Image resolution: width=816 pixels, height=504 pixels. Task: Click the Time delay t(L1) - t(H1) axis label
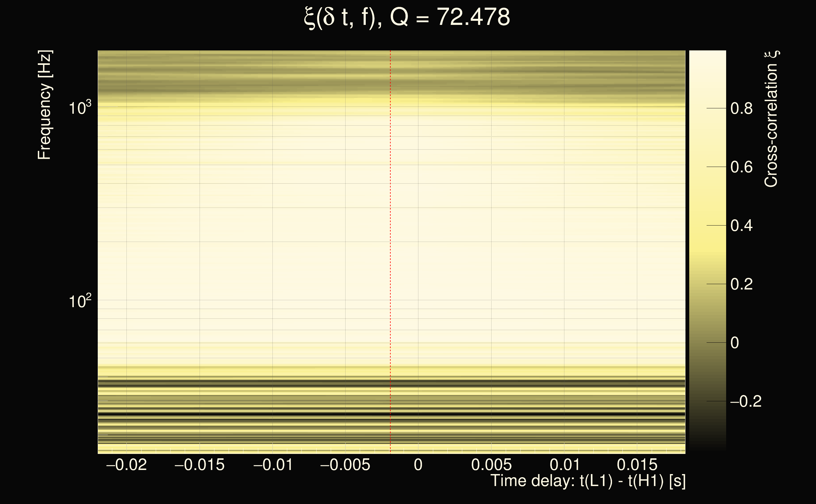588,481
